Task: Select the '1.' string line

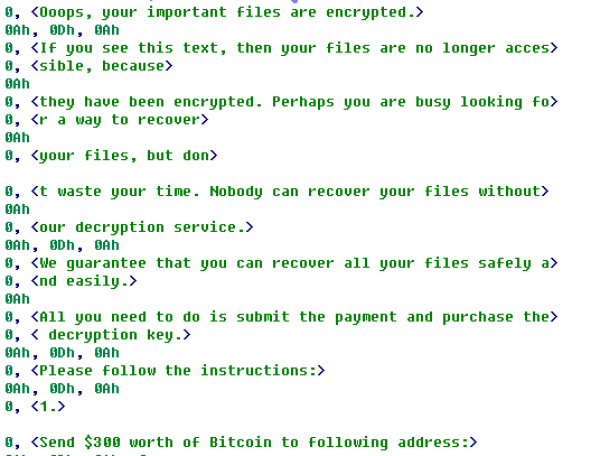Action: (48, 408)
